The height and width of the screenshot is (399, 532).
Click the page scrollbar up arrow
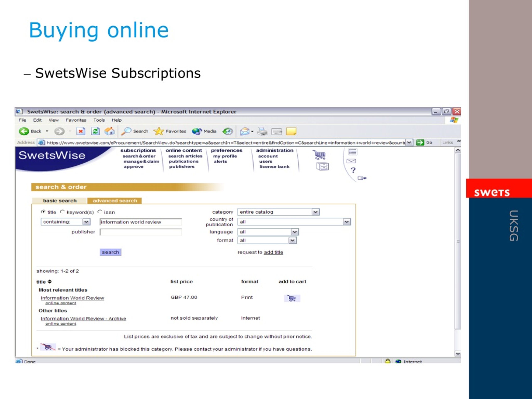click(x=458, y=150)
